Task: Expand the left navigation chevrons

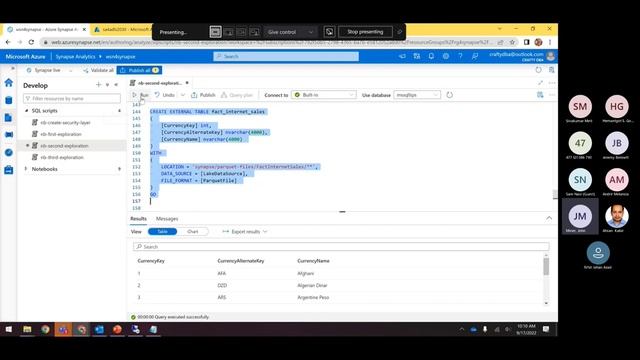Action: point(12,69)
